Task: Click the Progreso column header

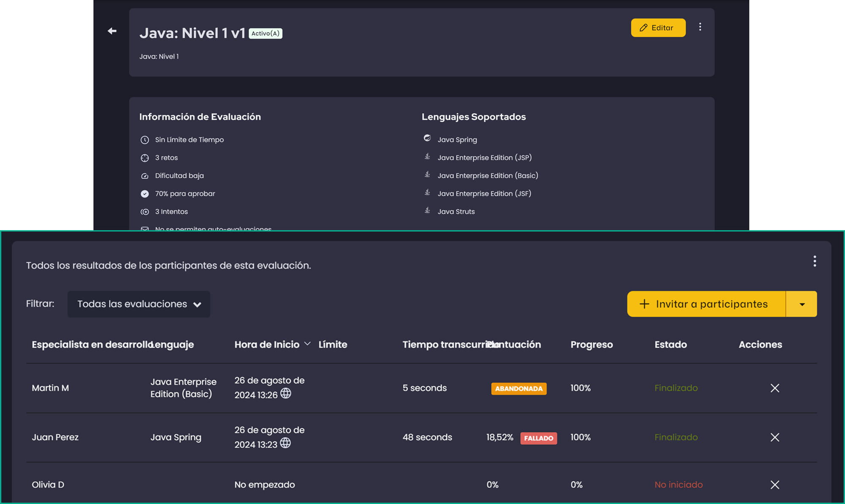Action: (x=591, y=345)
